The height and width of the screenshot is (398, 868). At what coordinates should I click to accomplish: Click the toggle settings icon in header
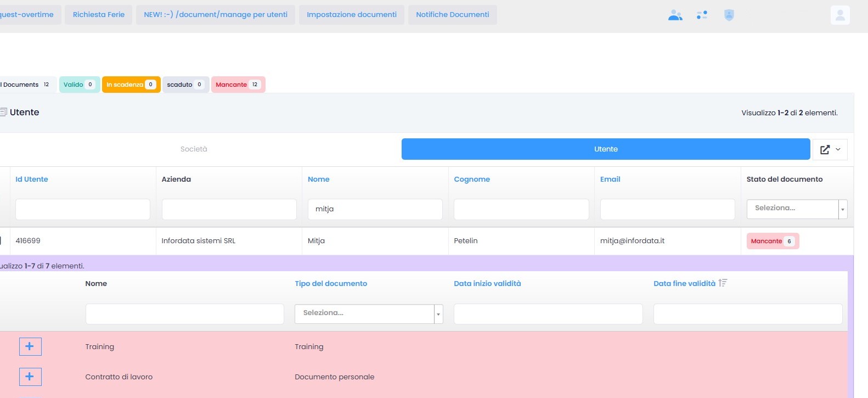pos(702,15)
